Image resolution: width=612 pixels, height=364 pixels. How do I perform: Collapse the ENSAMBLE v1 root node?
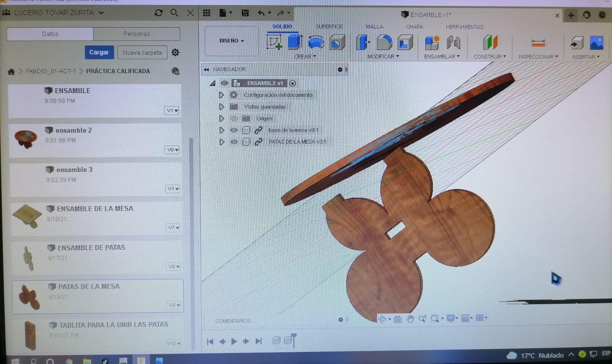pyautogui.click(x=213, y=83)
